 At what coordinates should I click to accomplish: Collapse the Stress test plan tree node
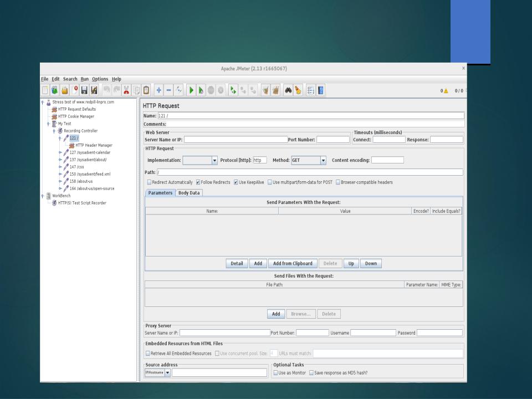pyautogui.click(x=43, y=102)
